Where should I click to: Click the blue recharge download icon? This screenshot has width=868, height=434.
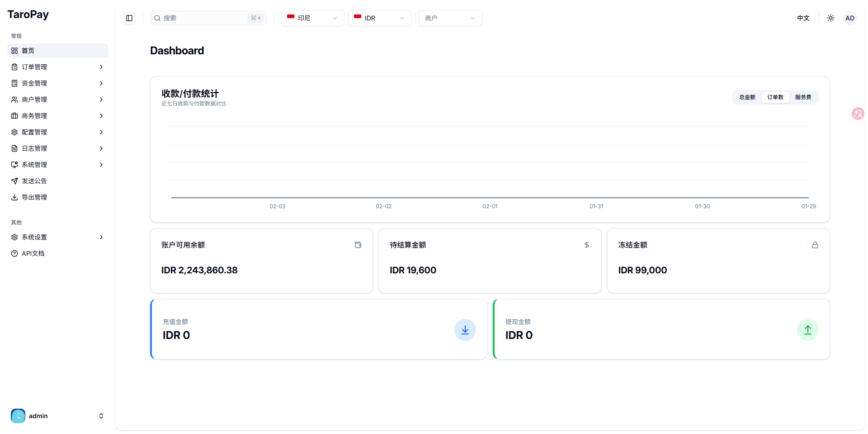point(465,330)
